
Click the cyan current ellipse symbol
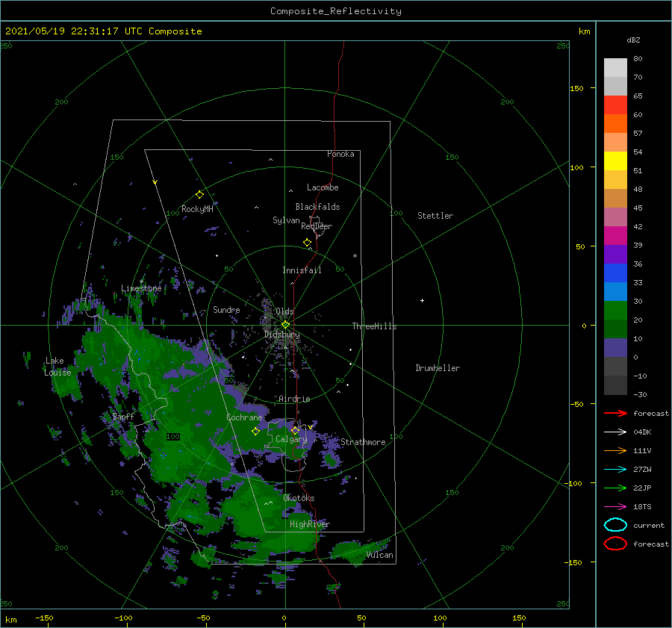tap(615, 525)
